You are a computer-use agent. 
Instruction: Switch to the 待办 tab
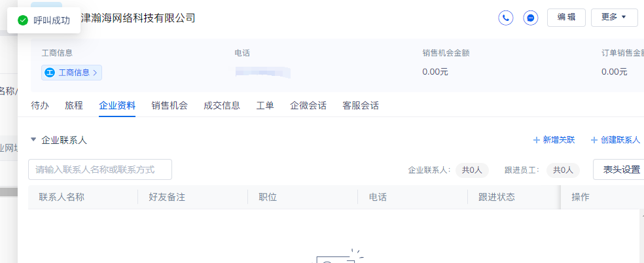[x=40, y=106]
